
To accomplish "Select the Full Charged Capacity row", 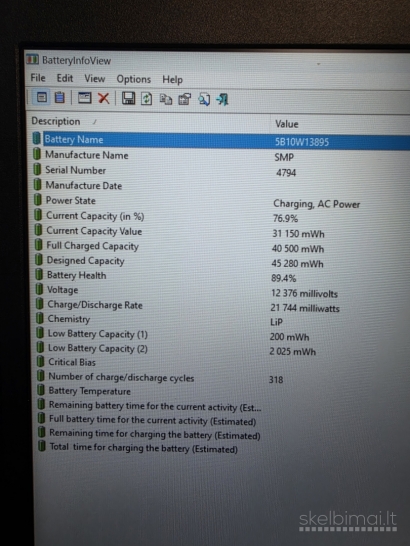I will pyautogui.click(x=221, y=247).
